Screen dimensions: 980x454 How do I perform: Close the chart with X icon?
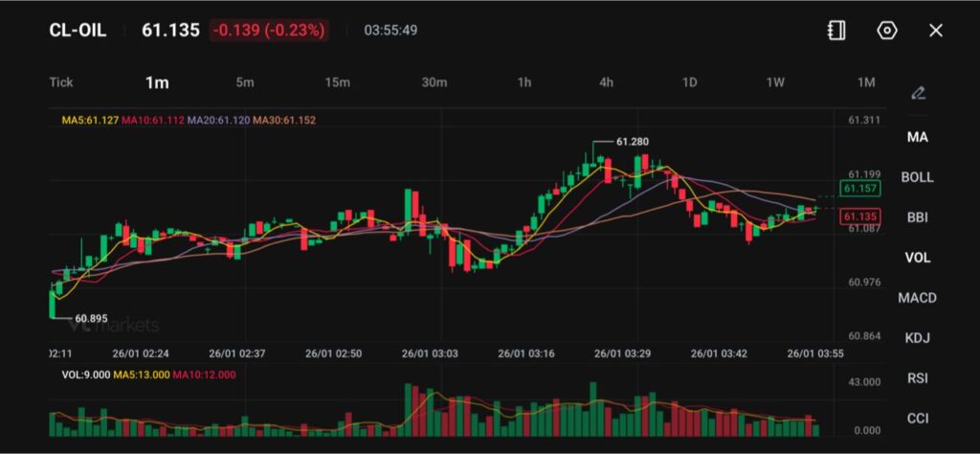pyautogui.click(x=936, y=31)
